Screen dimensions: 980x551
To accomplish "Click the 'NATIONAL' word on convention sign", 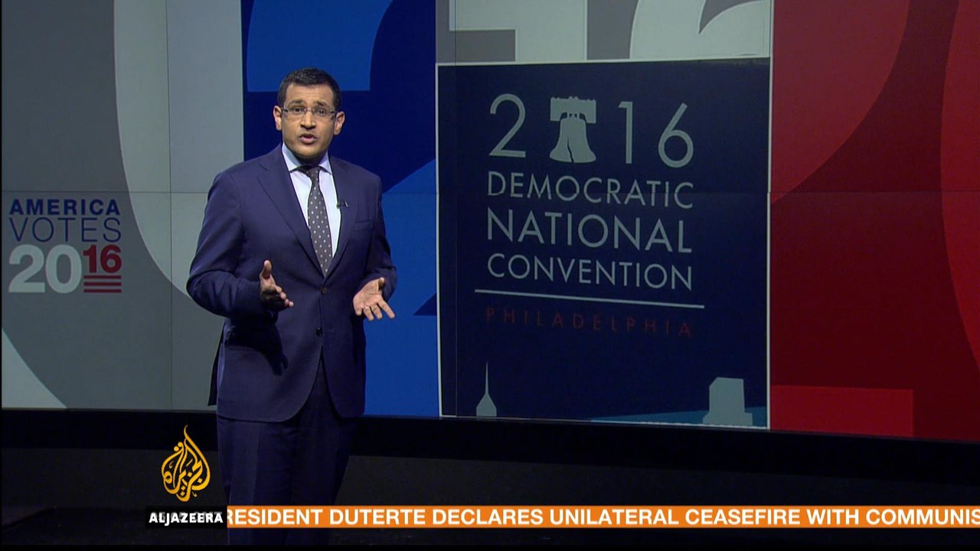I will [590, 233].
